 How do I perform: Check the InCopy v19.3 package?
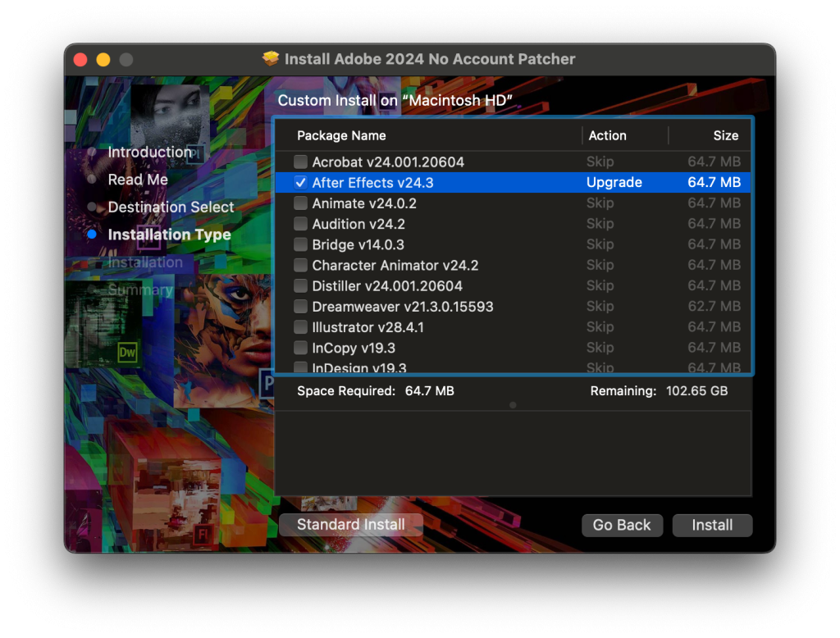(x=300, y=347)
